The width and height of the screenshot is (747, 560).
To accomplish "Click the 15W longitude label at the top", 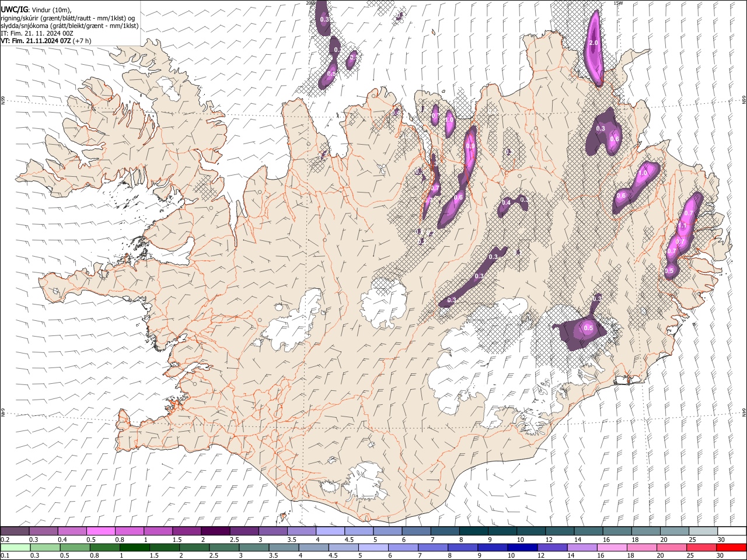I will coord(618,3).
